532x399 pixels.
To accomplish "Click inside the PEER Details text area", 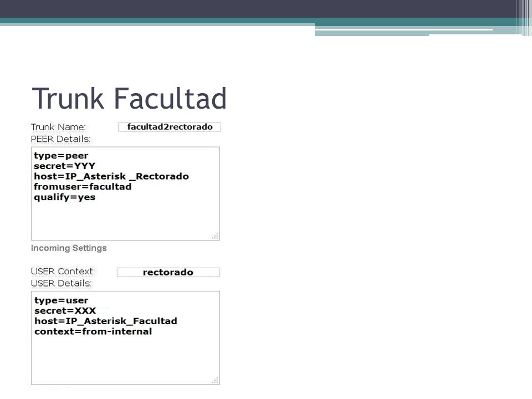I will [126, 194].
